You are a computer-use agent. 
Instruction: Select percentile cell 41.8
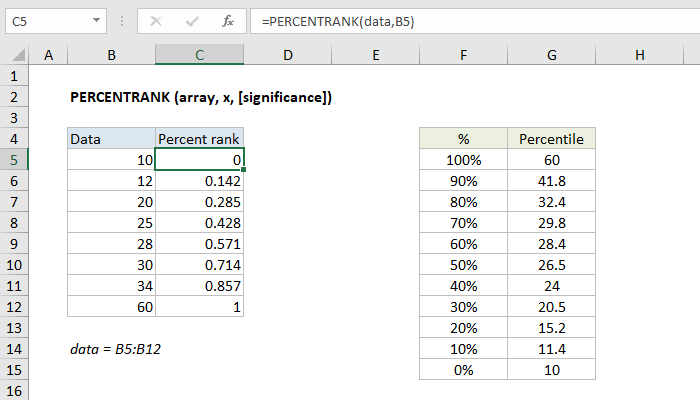tap(552, 181)
